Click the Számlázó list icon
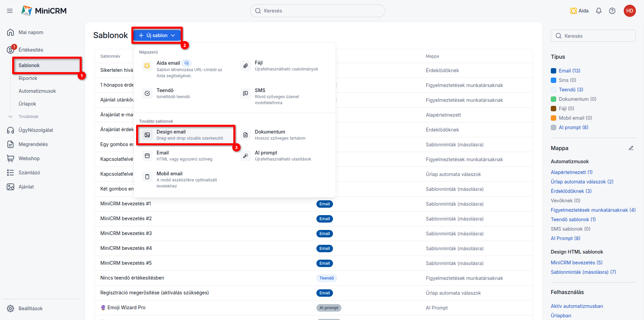 [x=10, y=173]
